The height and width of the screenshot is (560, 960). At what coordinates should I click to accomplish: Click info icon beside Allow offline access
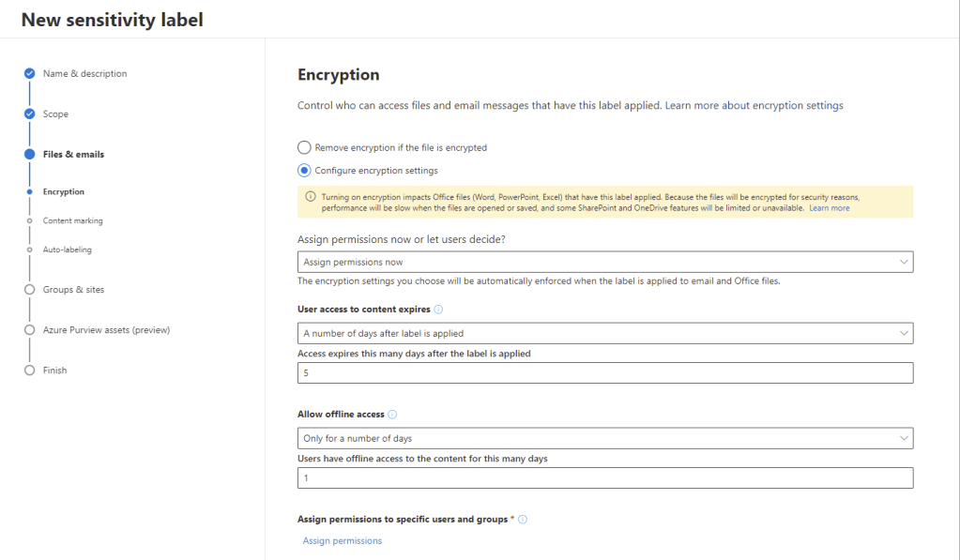coord(392,414)
